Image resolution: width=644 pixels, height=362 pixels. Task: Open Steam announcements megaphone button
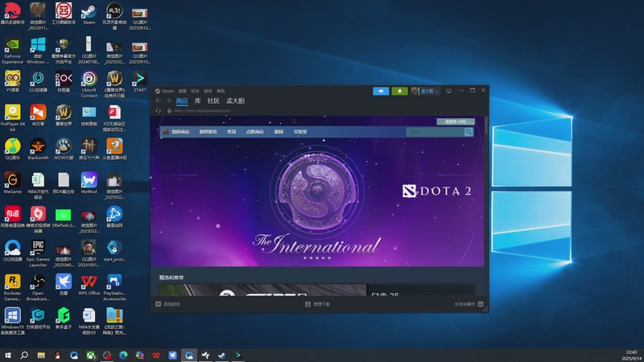[381, 91]
